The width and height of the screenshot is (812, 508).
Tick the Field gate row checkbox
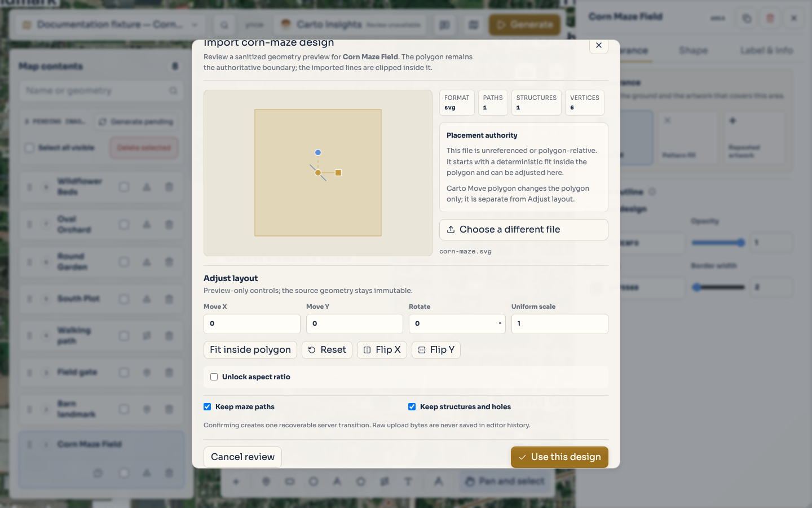[124, 373]
